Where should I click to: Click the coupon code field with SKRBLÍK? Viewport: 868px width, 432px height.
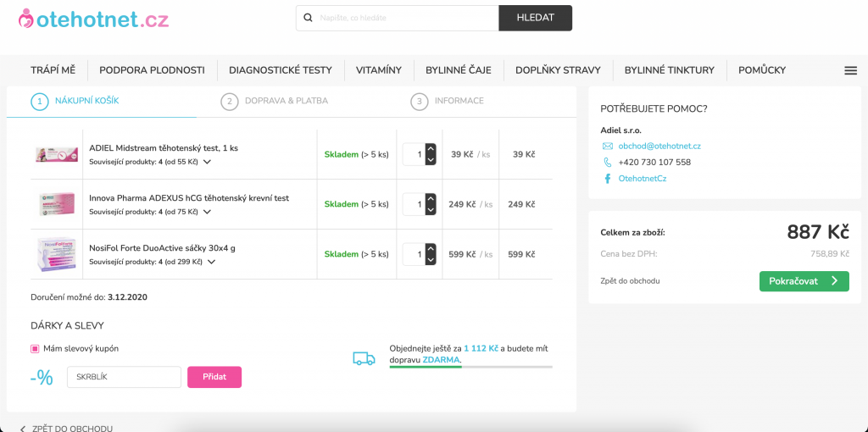coord(124,377)
